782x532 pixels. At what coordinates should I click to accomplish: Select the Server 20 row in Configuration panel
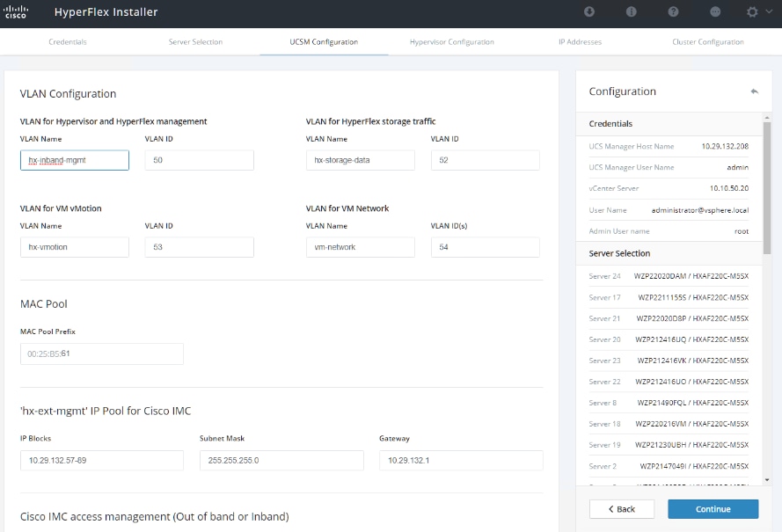(669, 339)
